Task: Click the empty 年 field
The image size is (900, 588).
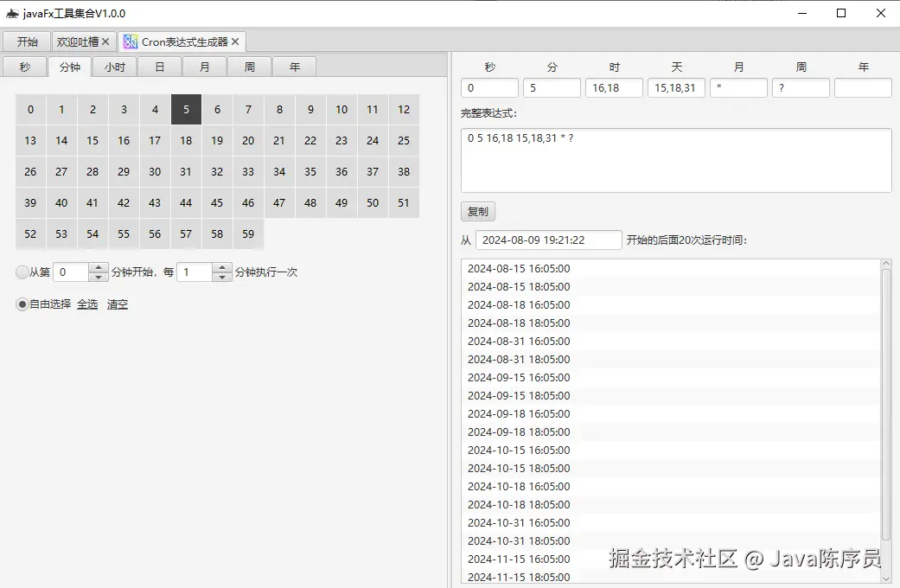Action: click(864, 88)
